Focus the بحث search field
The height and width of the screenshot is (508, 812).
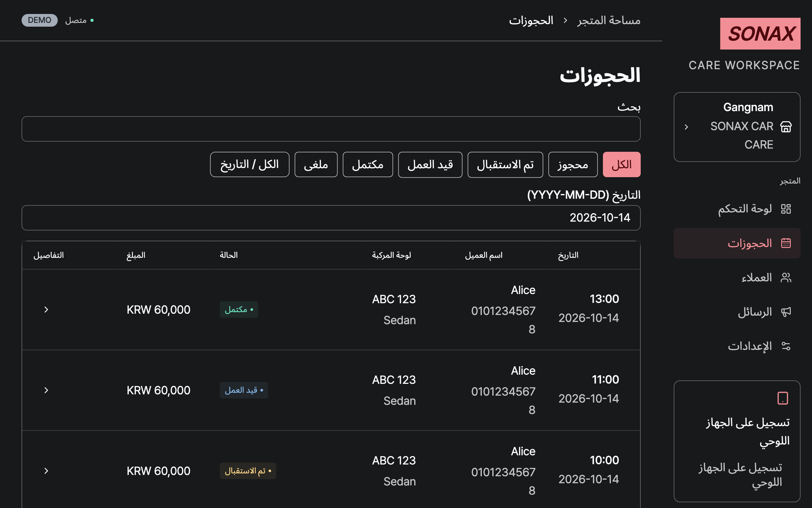click(331, 129)
